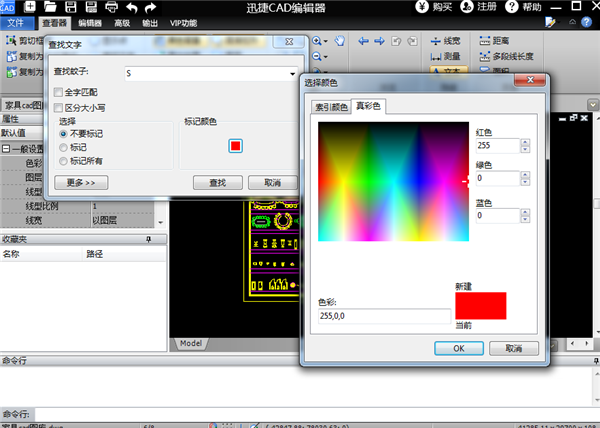Click the Save As icon in quick toolbar

91,7
